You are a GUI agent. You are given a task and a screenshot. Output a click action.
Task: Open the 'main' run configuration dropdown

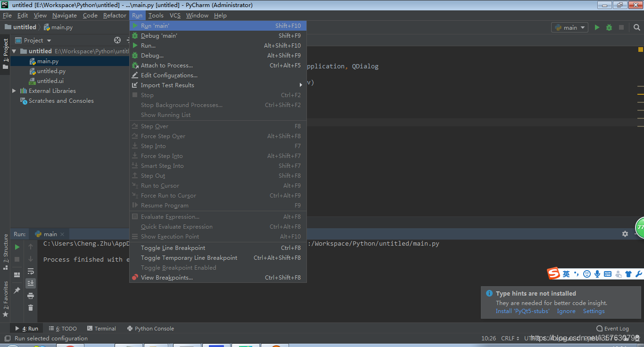(x=570, y=27)
